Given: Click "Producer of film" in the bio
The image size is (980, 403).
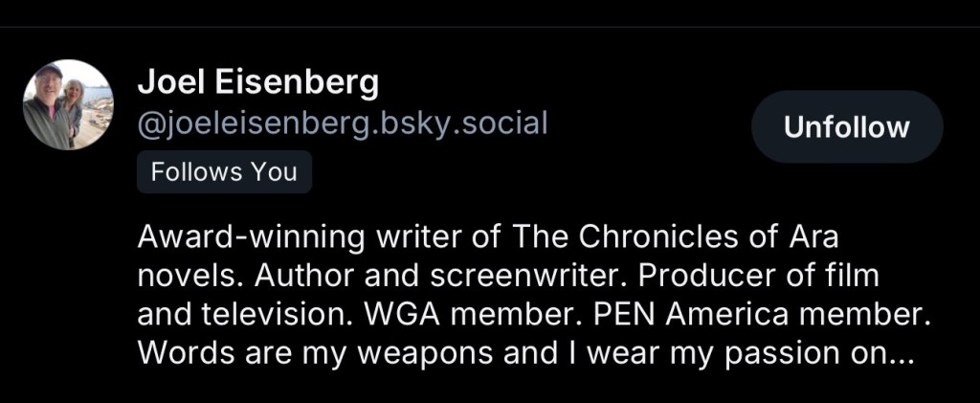Looking at the screenshot, I should [758, 276].
